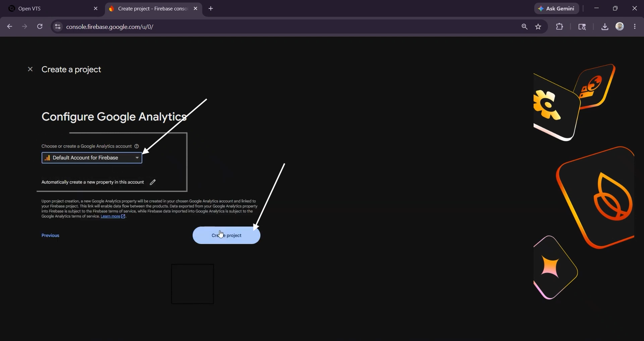This screenshot has width=644, height=341.
Task: Open the browser three-dot menu
Action: [635, 27]
